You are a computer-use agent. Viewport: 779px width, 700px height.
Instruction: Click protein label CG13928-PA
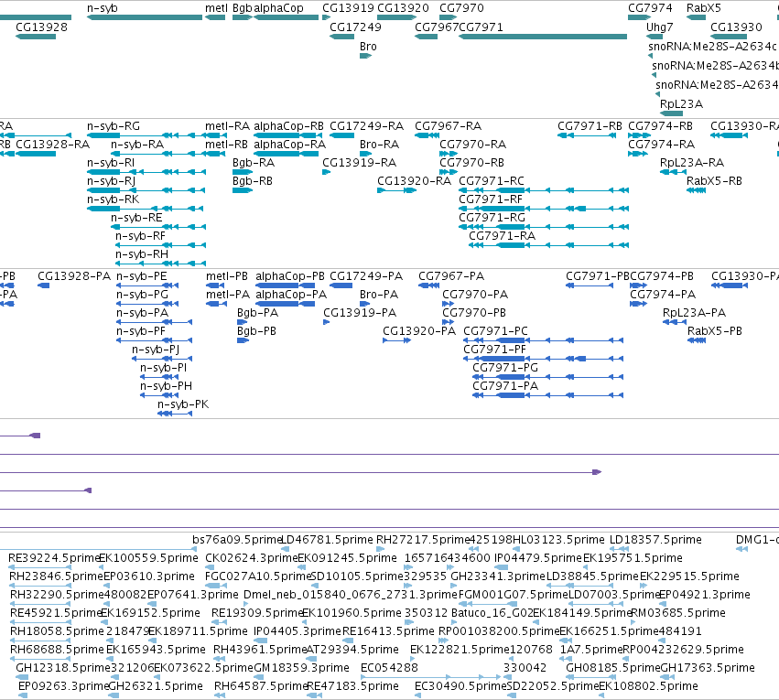[x=74, y=276]
